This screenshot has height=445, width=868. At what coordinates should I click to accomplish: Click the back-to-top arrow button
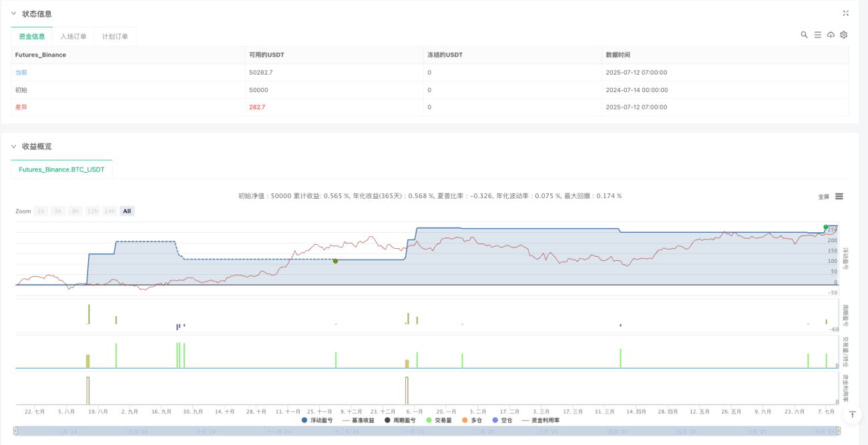(x=851, y=414)
